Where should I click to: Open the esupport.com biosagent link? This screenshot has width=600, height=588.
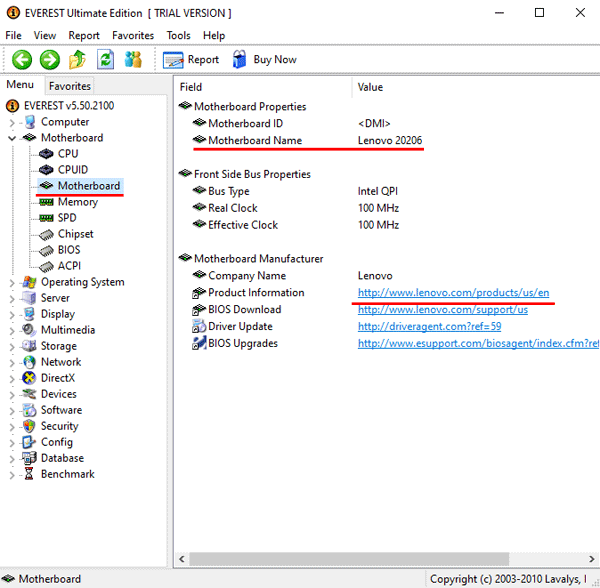tap(478, 343)
